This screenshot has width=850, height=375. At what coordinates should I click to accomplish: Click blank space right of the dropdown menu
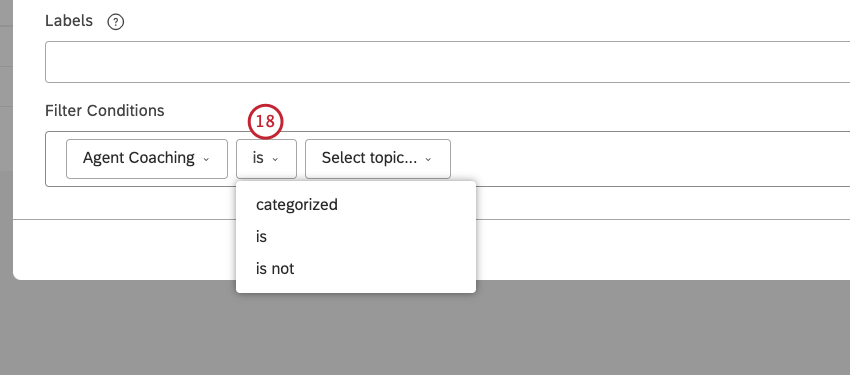(651, 249)
